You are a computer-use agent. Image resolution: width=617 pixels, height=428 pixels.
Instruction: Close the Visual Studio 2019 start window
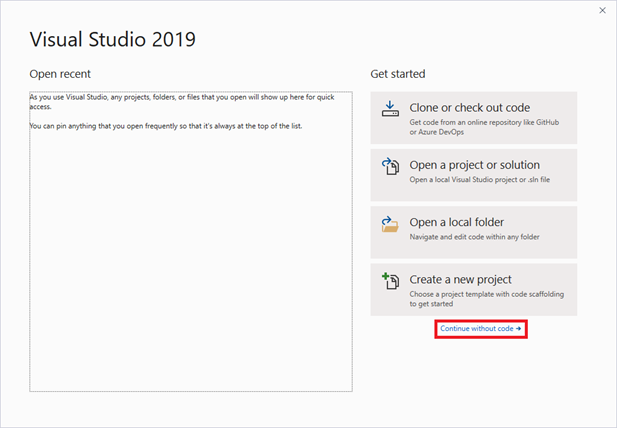pyautogui.click(x=602, y=11)
